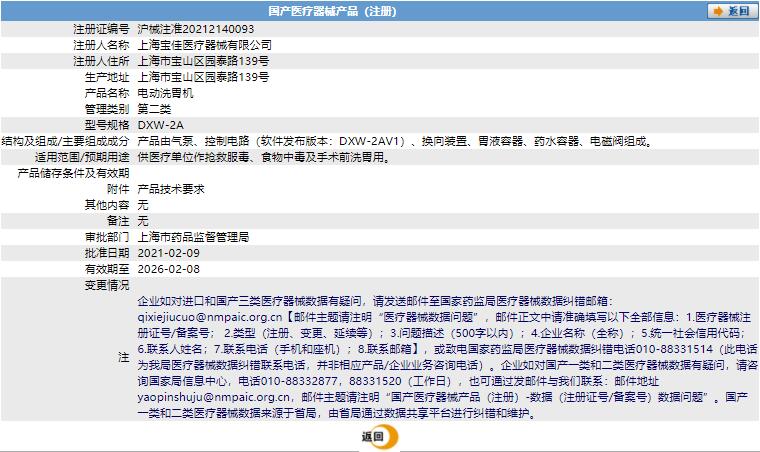This screenshot has height=452, width=760.
Task: Click the header title 国产医疗器械产品（注册）
Action: 332,11
